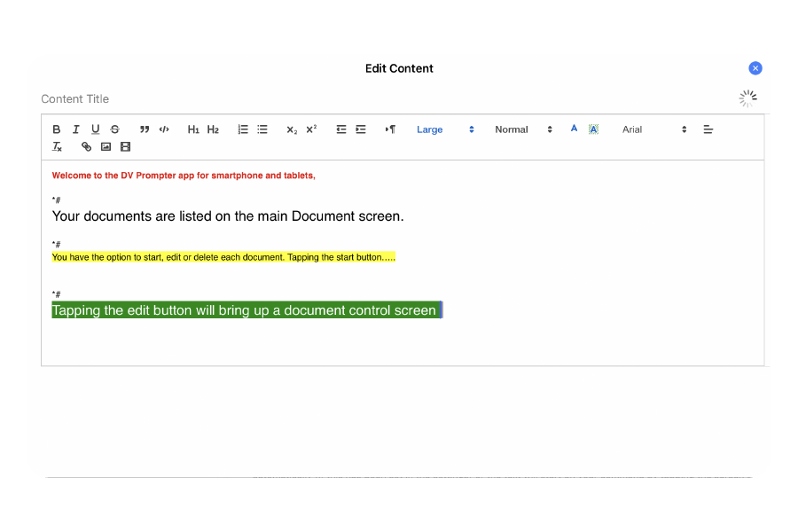Viewport: 798px width, 532px height.
Task: Insert an image
Action: point(106,147)
